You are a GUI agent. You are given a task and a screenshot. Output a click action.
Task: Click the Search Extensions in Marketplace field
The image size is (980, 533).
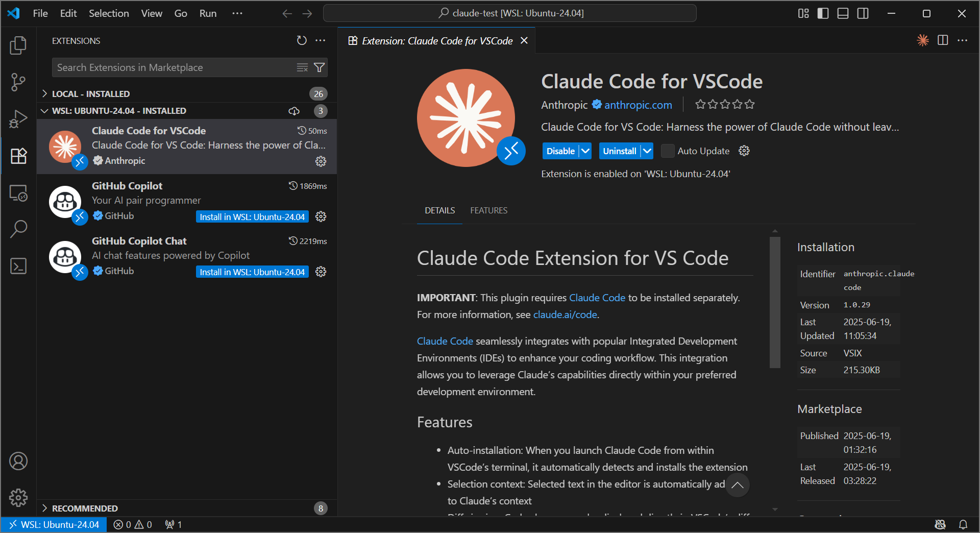pos(190,67)
